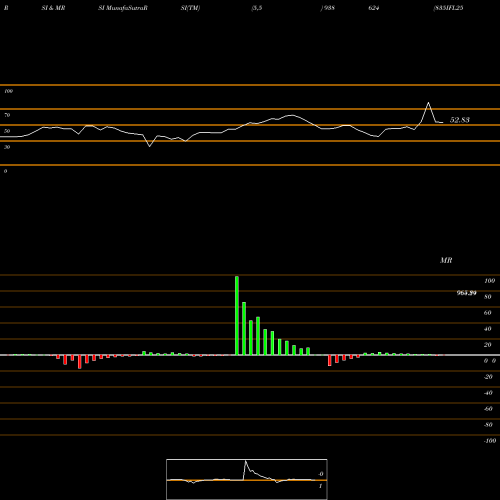Click the 963.39 value label

coord(466,293)
